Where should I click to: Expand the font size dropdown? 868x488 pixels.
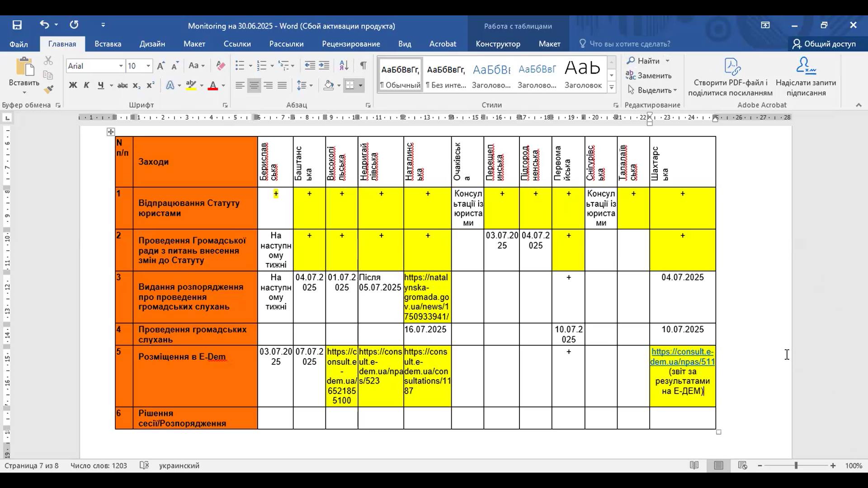148,66
